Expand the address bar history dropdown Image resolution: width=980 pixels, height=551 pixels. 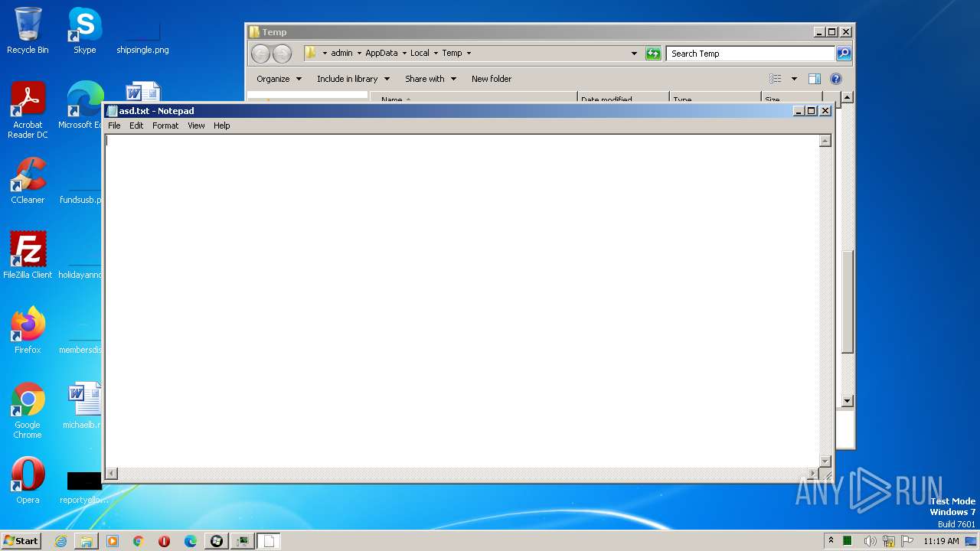(634, 54)
